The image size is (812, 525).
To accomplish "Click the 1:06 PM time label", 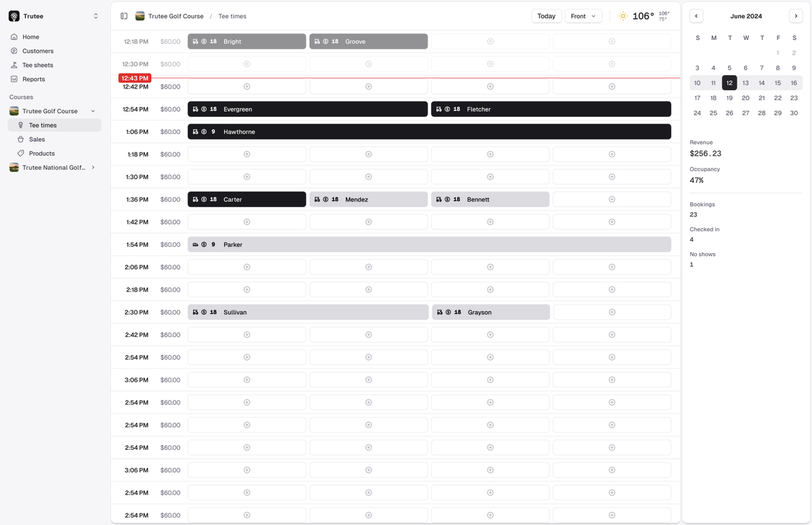I will pyautogui.click(x=137, y=132).
